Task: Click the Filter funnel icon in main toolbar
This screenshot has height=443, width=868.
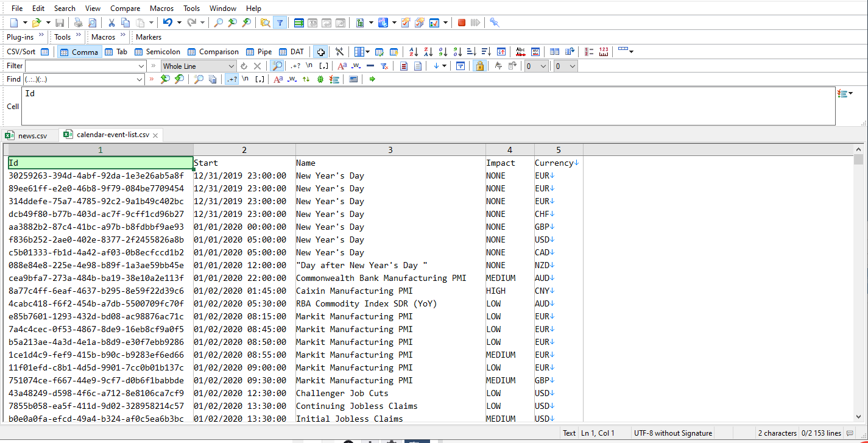Action: [x=280, y=23]
